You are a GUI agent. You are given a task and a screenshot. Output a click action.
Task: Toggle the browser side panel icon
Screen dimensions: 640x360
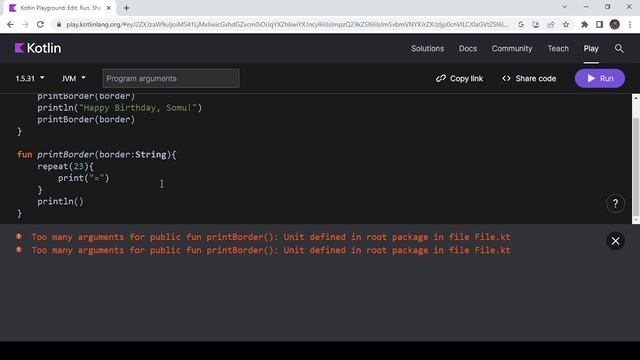pos(599,24)
